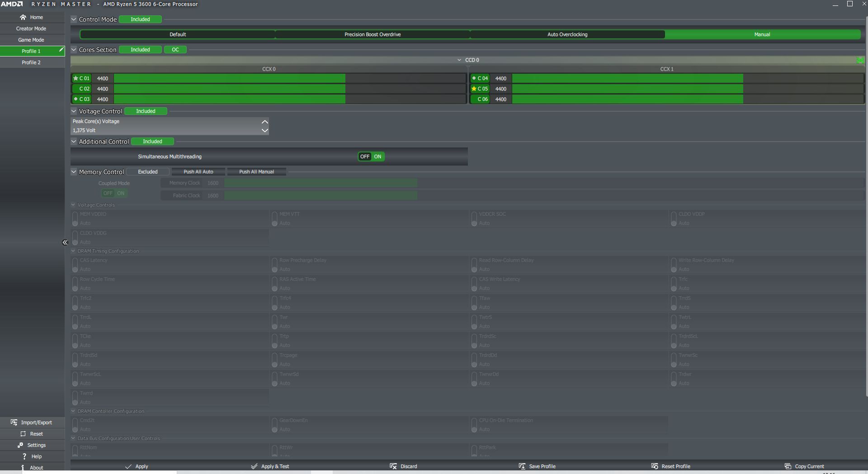Collapse the Voltage Control section
868x474 pixels.
pos(74,111)
